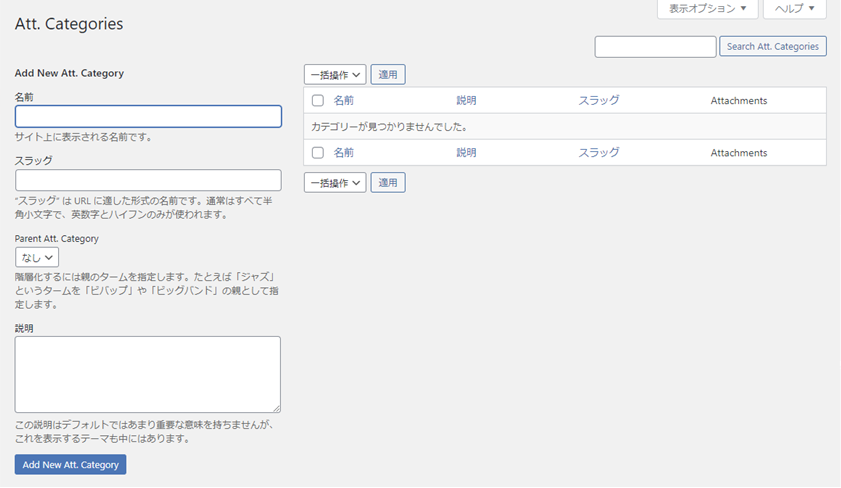Open the top 一括操作 bulk actions dropdown
This screenshot has width=841, height=488.
click(x=335, y=75)
